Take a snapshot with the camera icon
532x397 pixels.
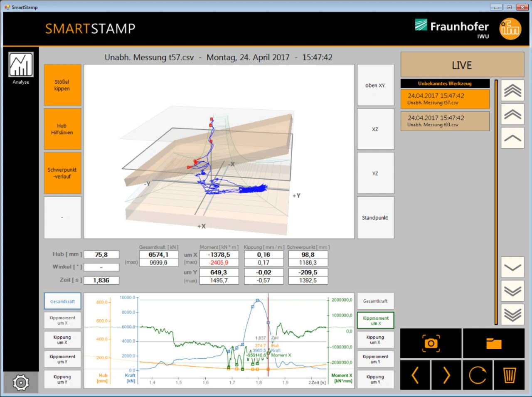[431, 343]
